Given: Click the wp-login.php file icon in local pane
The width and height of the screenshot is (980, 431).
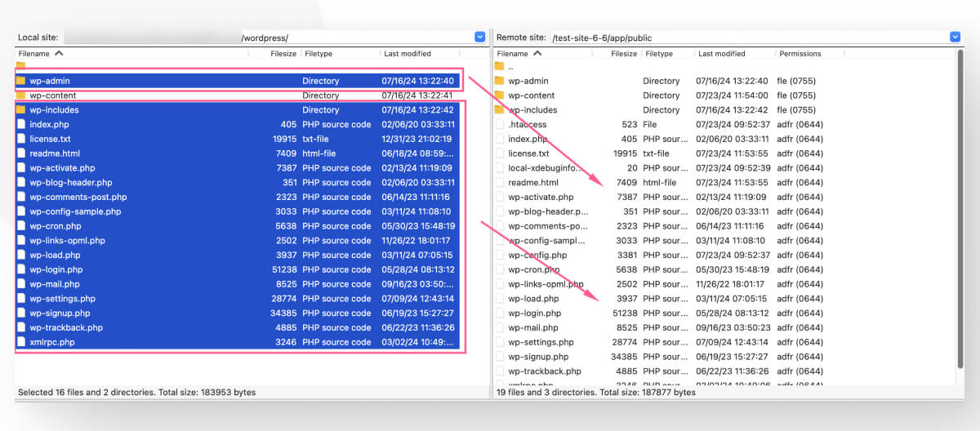Looking at the screenshot, I should coord(21,269).
